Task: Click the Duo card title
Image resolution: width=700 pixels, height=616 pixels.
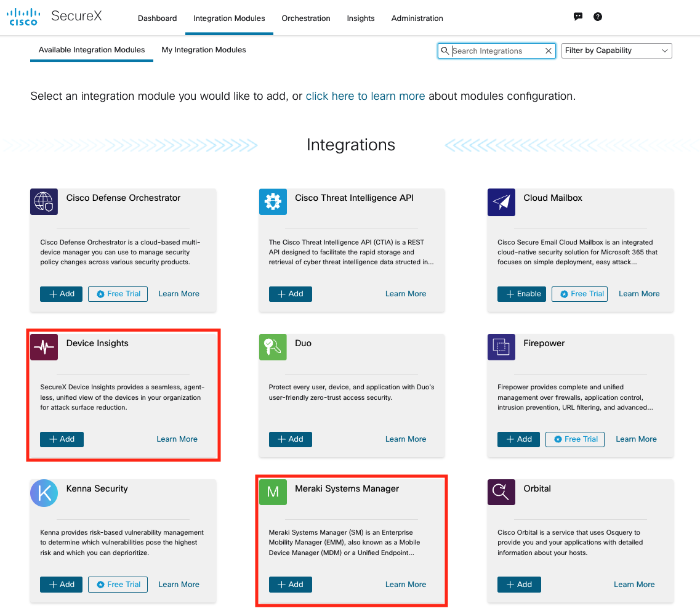Action: coord(303,343)
